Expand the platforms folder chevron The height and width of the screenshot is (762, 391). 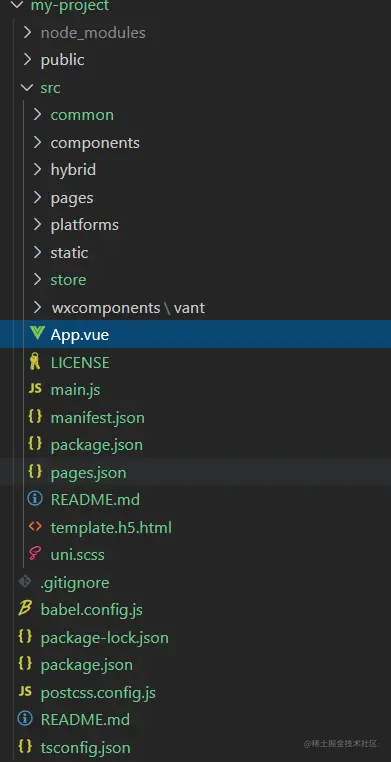click(37, 225)
